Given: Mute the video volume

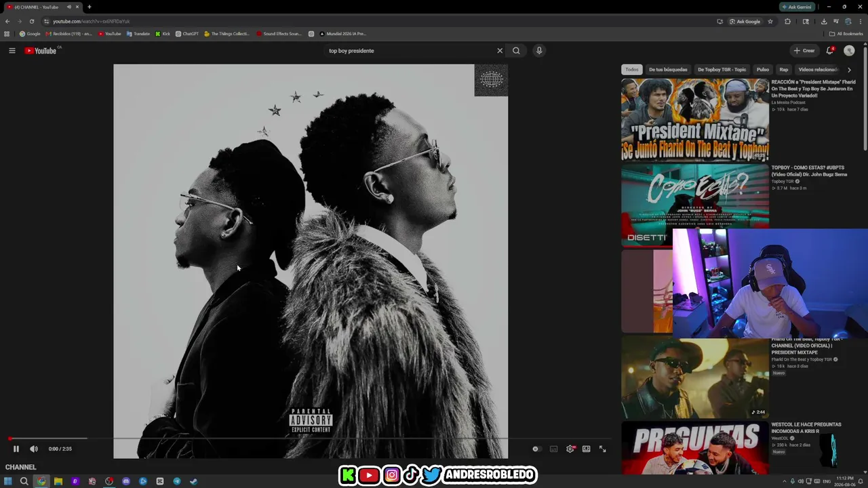Looking at the screenshot, I should (x=34, y=449).
